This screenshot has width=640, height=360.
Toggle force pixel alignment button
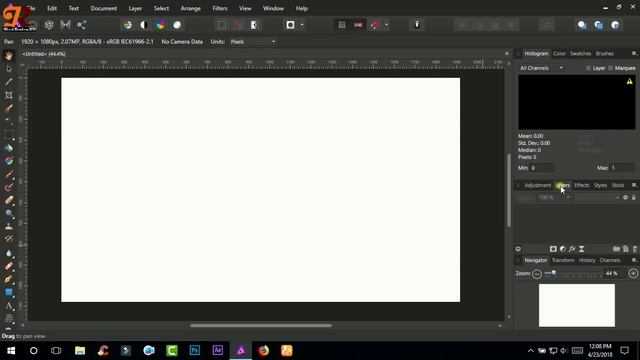click(358, 25)
